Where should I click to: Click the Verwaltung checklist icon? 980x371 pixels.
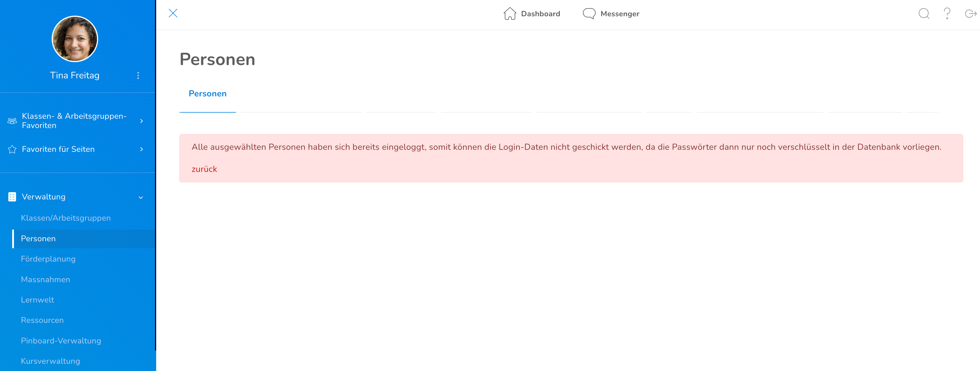(x=12, y=197)
